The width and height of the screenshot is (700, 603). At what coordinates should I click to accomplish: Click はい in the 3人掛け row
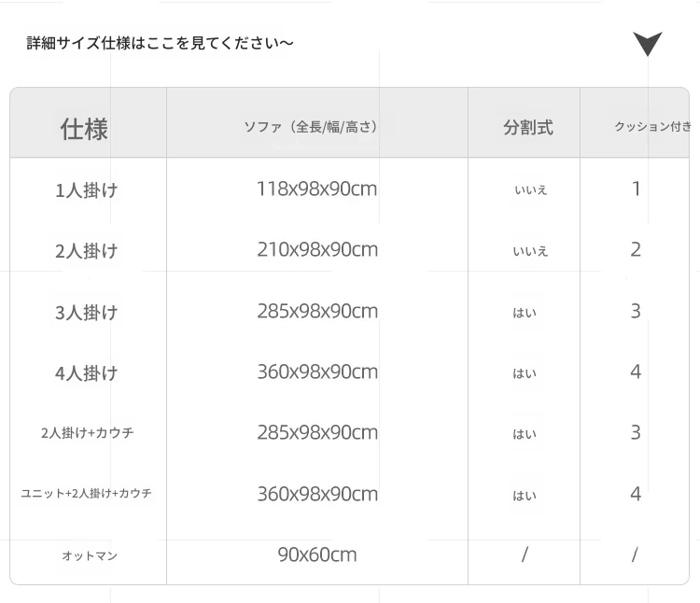pyautogui.click(x=525, y=313)
